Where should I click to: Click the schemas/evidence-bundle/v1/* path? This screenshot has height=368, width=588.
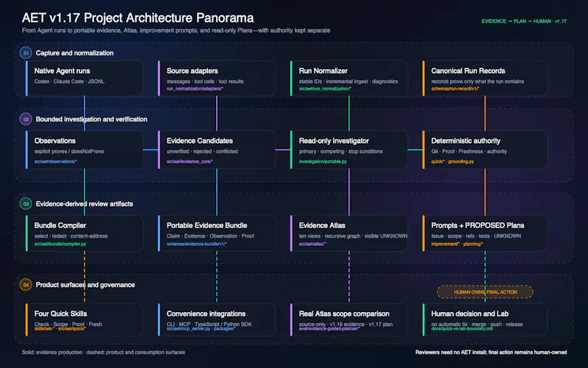tap(196, 244)
